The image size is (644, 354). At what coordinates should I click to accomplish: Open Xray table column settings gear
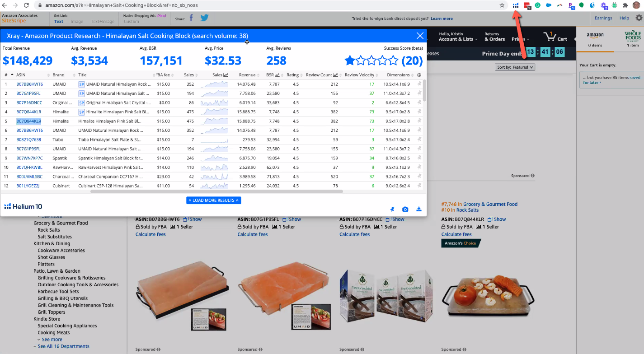coord(419,75)
